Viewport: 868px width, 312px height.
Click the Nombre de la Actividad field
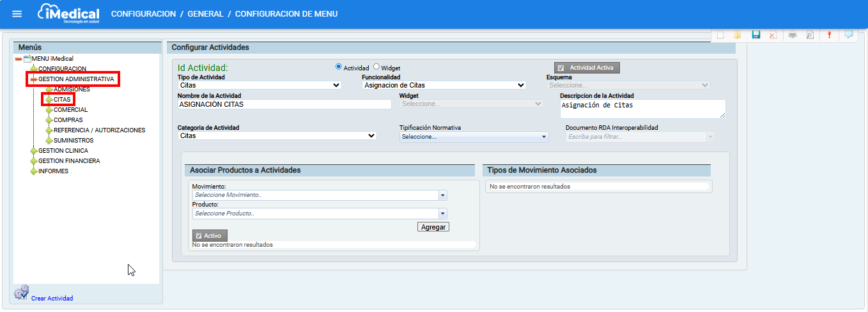(284, 104)
